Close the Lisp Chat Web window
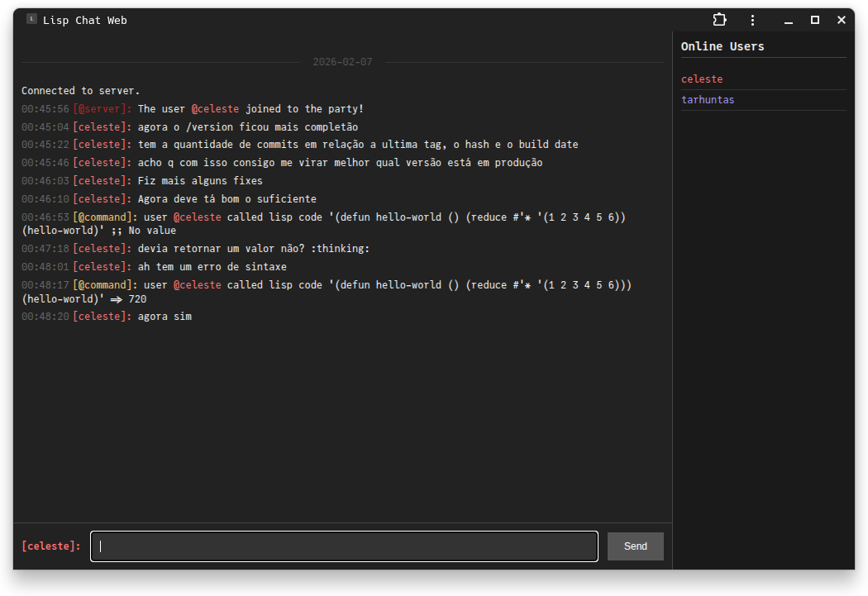This screenshot has height=596, width=868. (842, 20)
